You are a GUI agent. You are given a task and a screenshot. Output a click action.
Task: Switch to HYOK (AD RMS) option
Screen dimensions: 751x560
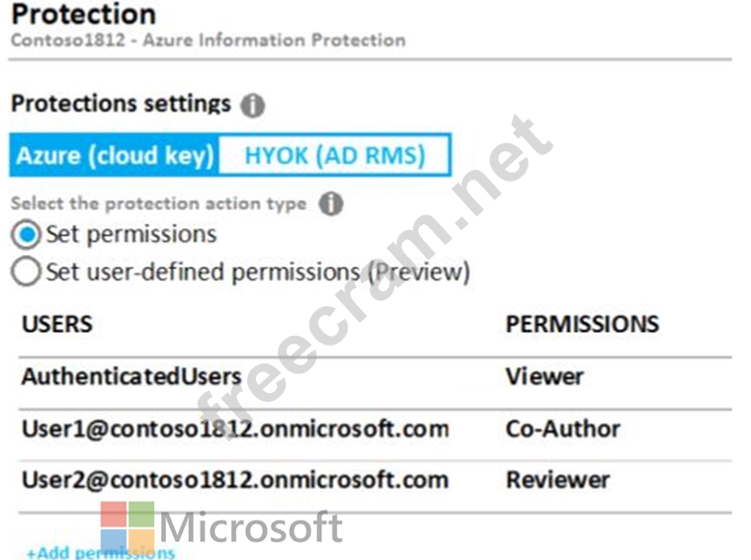(334, 156)
